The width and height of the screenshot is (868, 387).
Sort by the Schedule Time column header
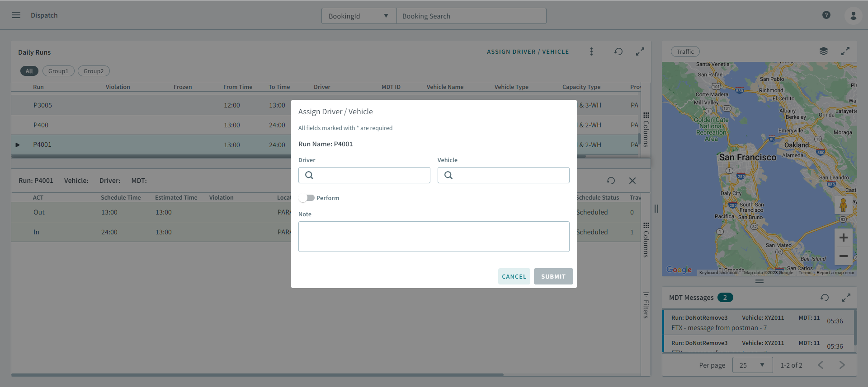[121, 197]
